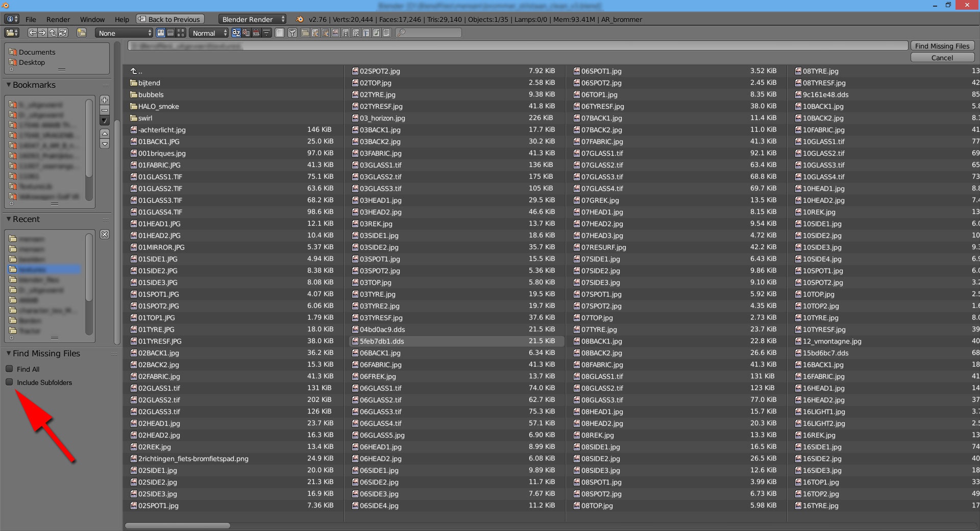The width and height of the screenshot is (980, 531).
Task: Cancel the file browser
Action: (x=942, y=58)
